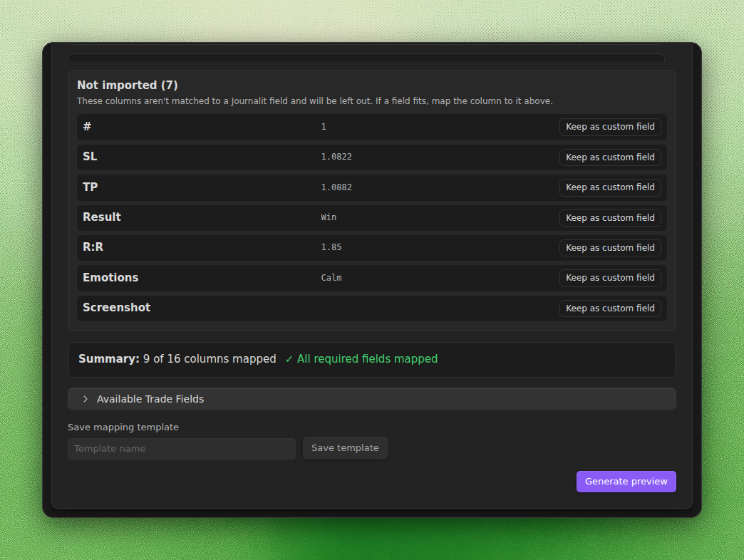Click the 'TP' column name

coord(91,187)
